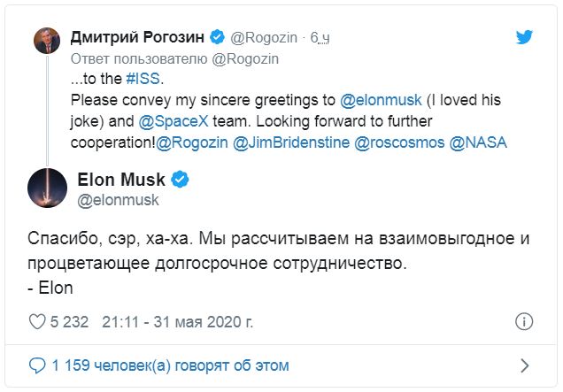This screenshot has width=563, height=392.
Task: Open the @Rogozin handle beside the name
Action: pos(264,37)
